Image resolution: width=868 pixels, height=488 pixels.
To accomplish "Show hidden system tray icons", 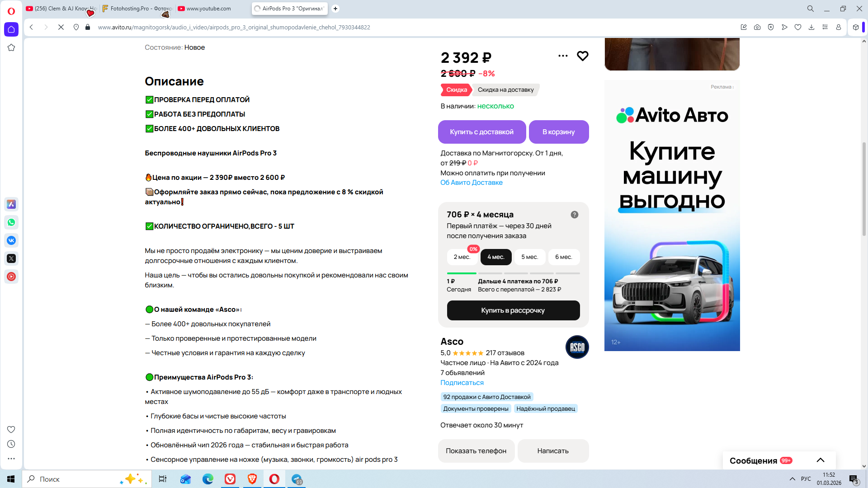I will point(792,479).
